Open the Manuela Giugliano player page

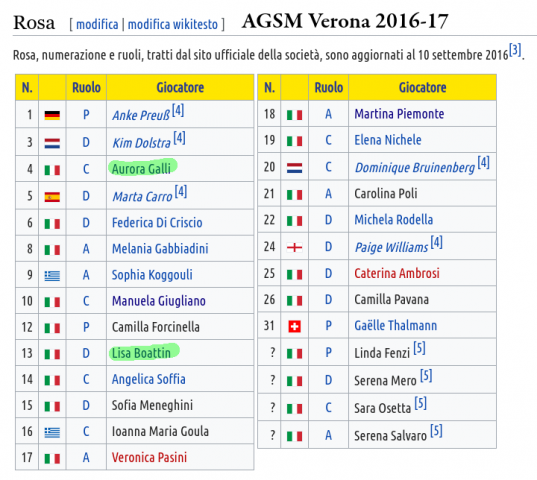[159, 301]
